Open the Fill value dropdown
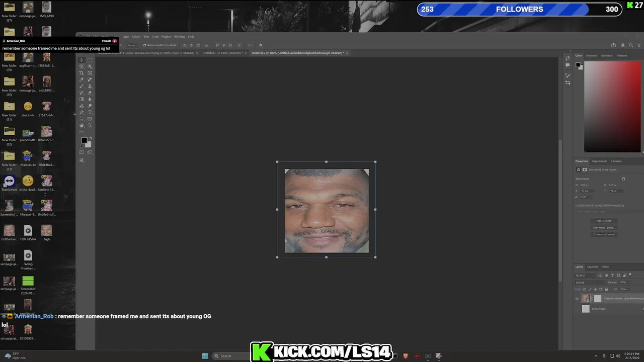 pos(629,289)
